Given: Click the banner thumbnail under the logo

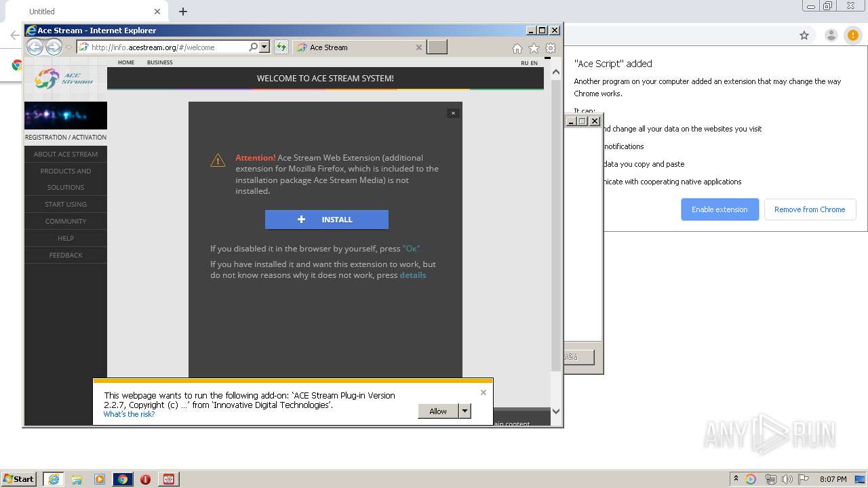Looking at the screenshot, I should click(x=66, y=115).
